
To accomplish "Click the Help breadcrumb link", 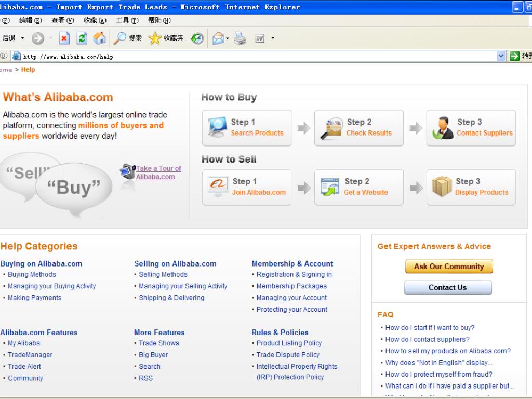I will [28, 70].
